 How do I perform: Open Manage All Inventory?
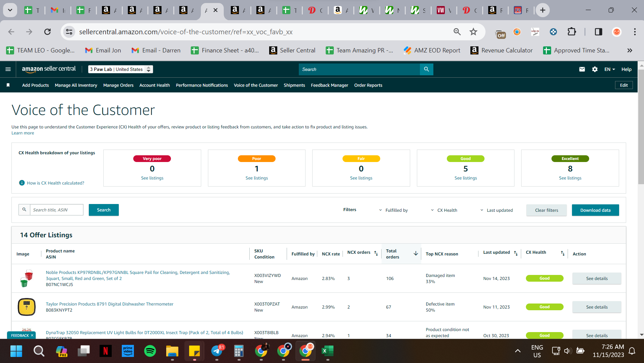click(76, 85)
